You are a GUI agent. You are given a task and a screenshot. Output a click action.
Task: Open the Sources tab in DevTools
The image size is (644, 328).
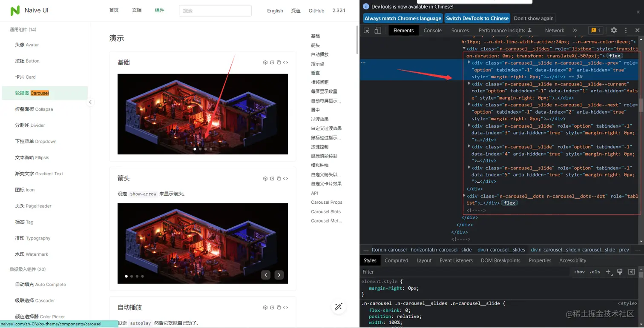point(460,30)
